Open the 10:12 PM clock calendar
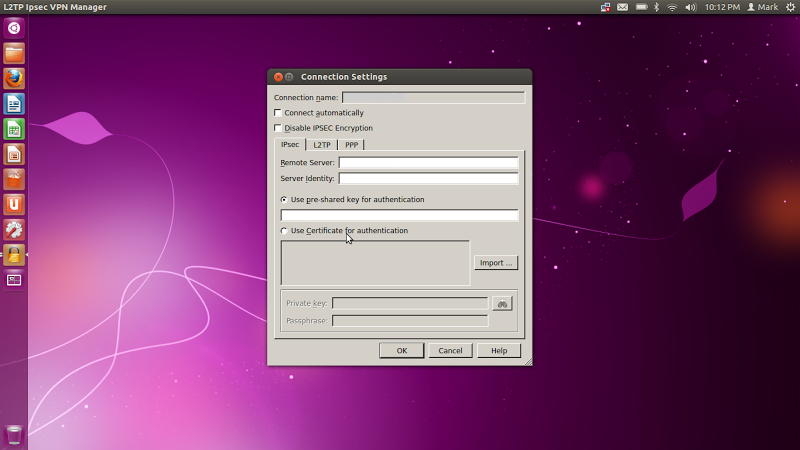This screenshot has height=450, width=800. [722, 7]
